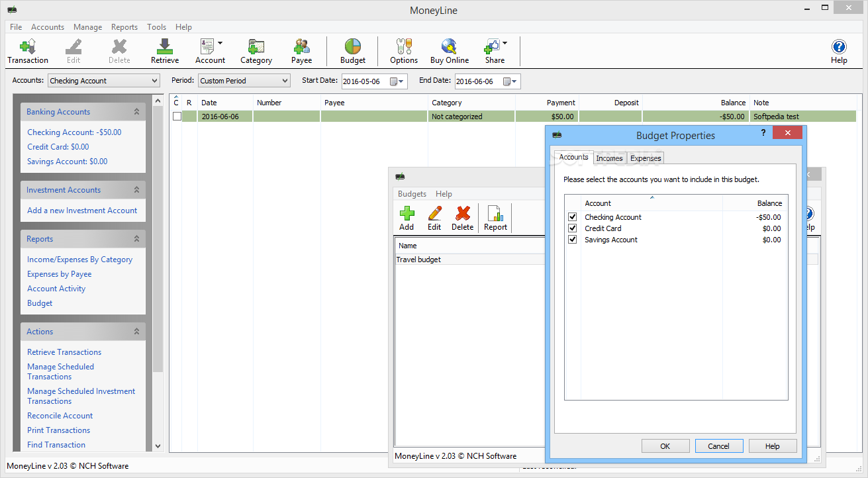Toggle the Credit Card checkbox in Budget Properties

(x=573, y=228)
